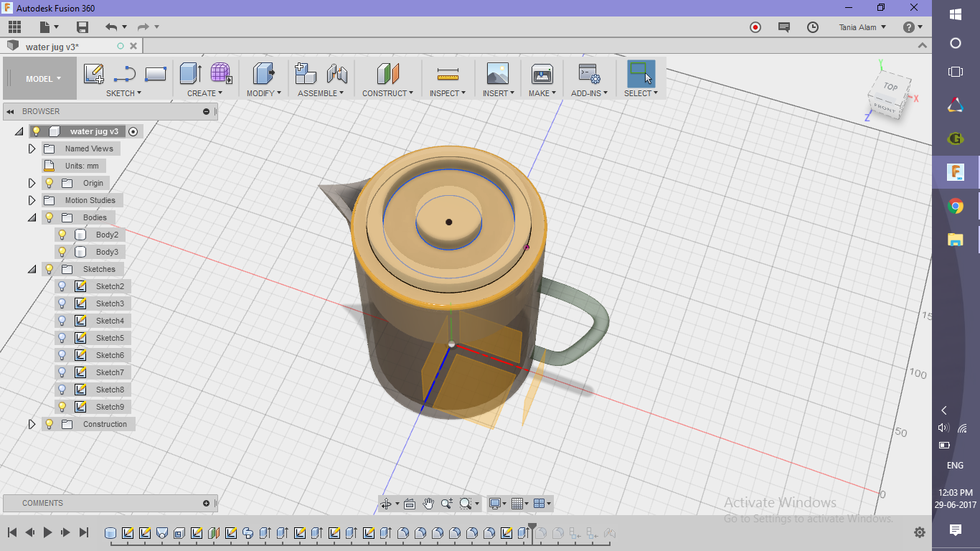The height and width of the screenshot is (551, 980).
Task: Toggle visibility bulb for Bodies folder
Action: (x=50, y=217)
